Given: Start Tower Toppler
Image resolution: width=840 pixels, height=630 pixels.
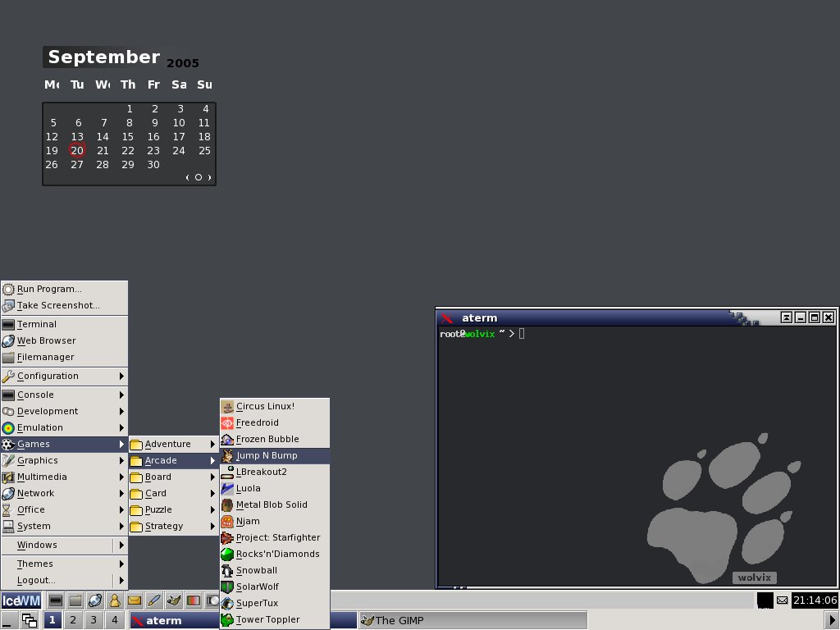Looking at the screenshot, I should click(274, 620).
